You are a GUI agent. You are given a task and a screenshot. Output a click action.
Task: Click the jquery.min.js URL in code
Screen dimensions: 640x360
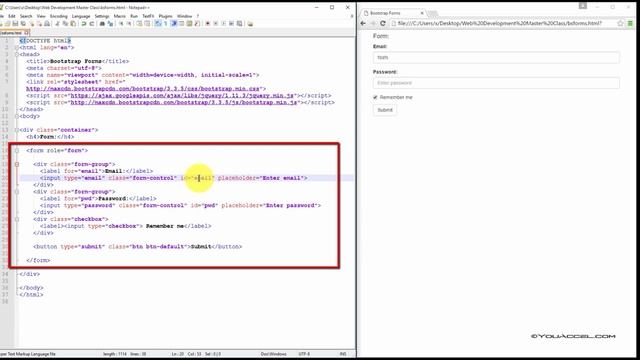click(182, 96)
